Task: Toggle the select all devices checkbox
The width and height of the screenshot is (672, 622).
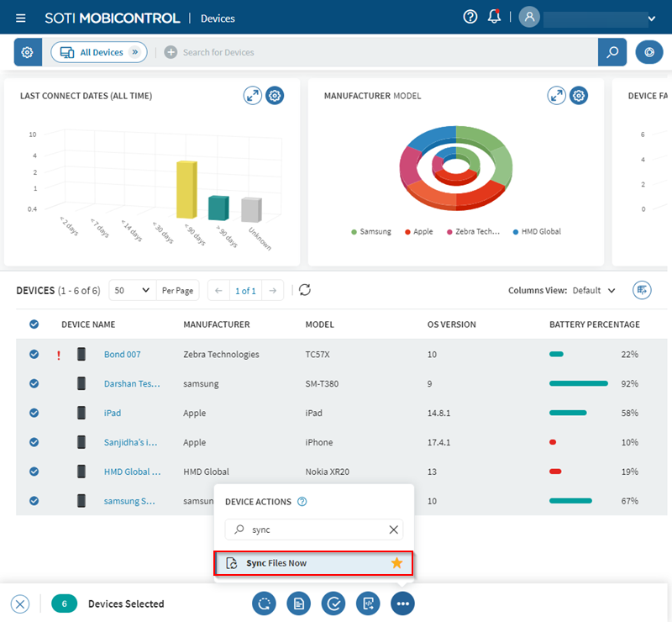Action: point(34,324)
